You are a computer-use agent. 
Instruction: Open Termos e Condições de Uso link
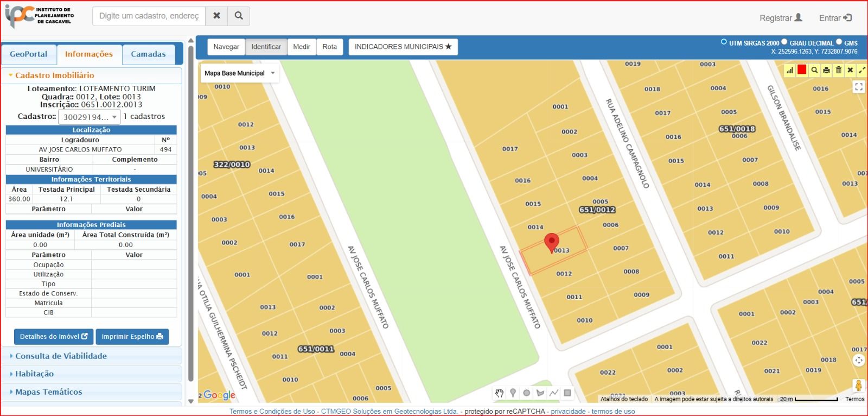point(272,412)
